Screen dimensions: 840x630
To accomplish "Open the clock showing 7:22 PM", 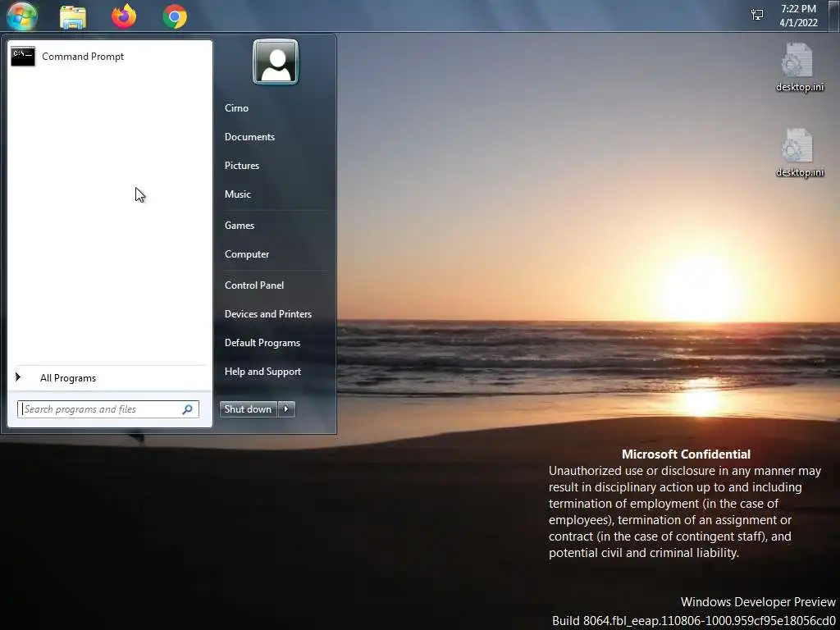I will click(798, 16).
